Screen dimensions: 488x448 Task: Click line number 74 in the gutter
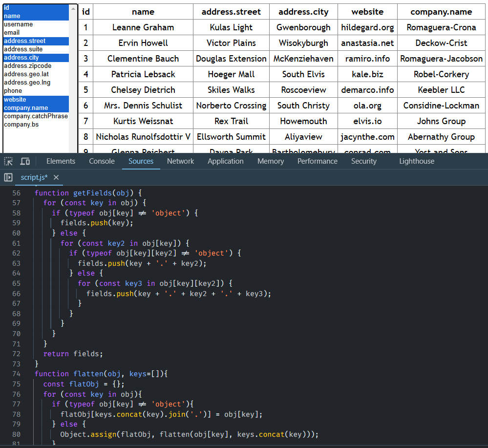click(x=17, y=374)
